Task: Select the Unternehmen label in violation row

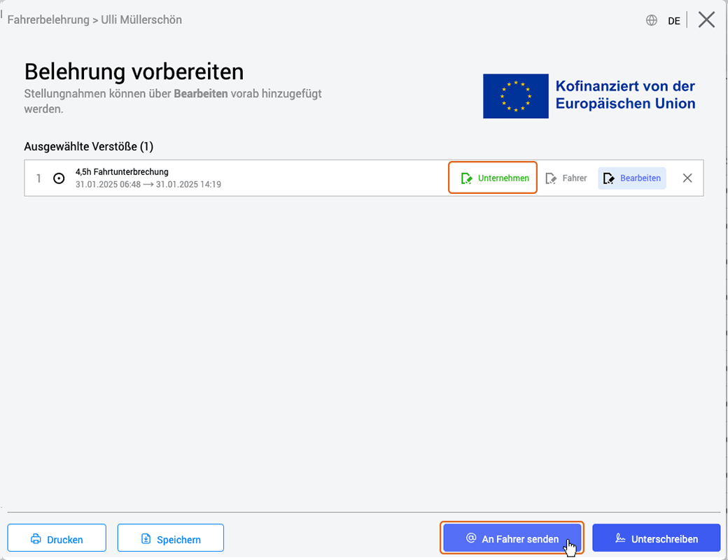Action: (503, 178)
